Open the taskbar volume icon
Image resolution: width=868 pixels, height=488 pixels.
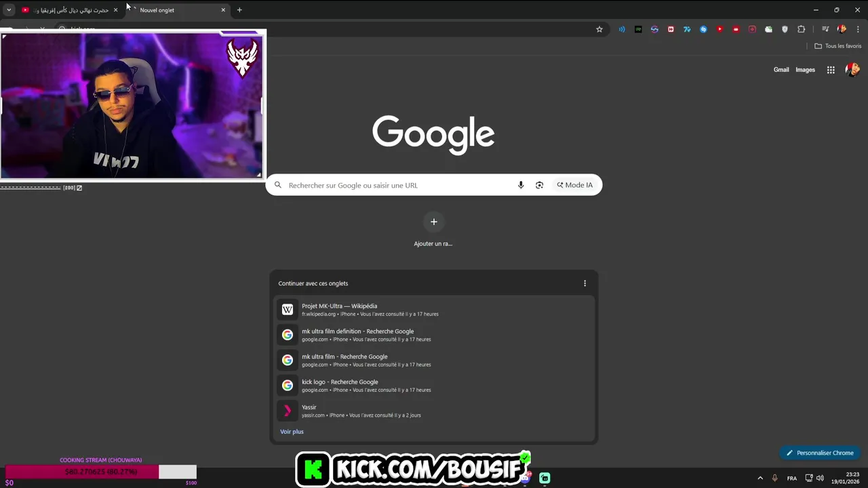(820, 478)
